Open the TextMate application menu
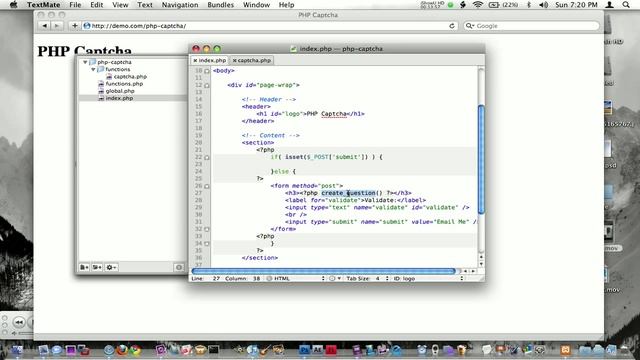The height and width of the screenshot is (360, 640). (44, 5)
